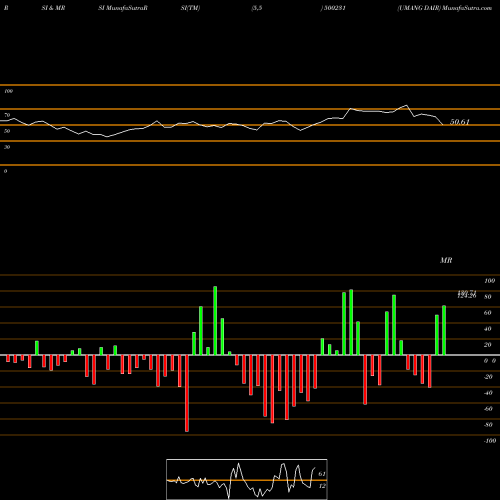Click the 40 label on MR axis
This screenshot has width=500, height=500.
tap(488, 329)
